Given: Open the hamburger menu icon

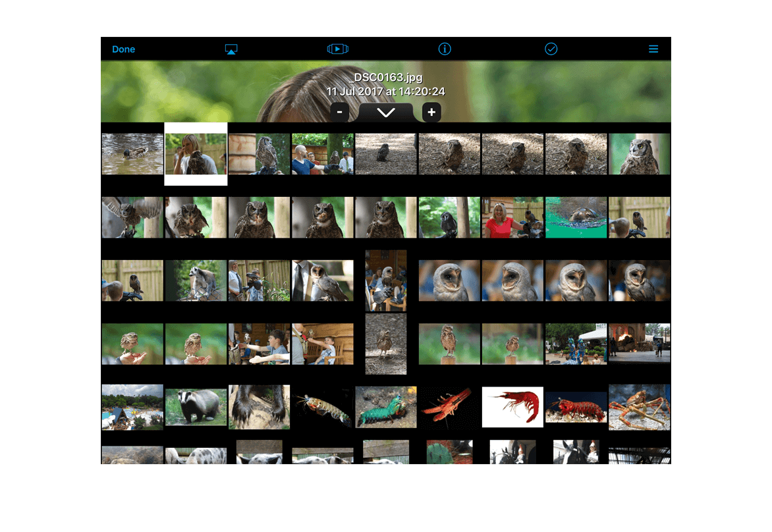Looking at the screenshot, I should point(653,49).
